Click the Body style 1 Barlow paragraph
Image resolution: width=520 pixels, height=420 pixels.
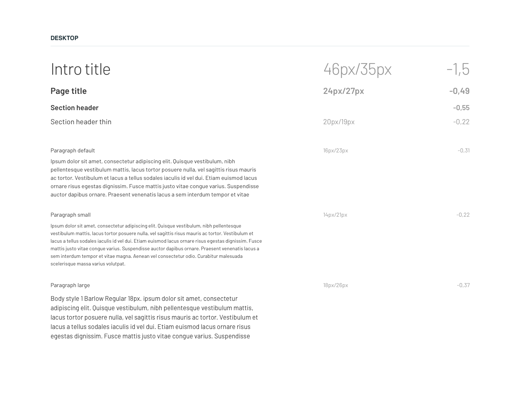point(154,317)
